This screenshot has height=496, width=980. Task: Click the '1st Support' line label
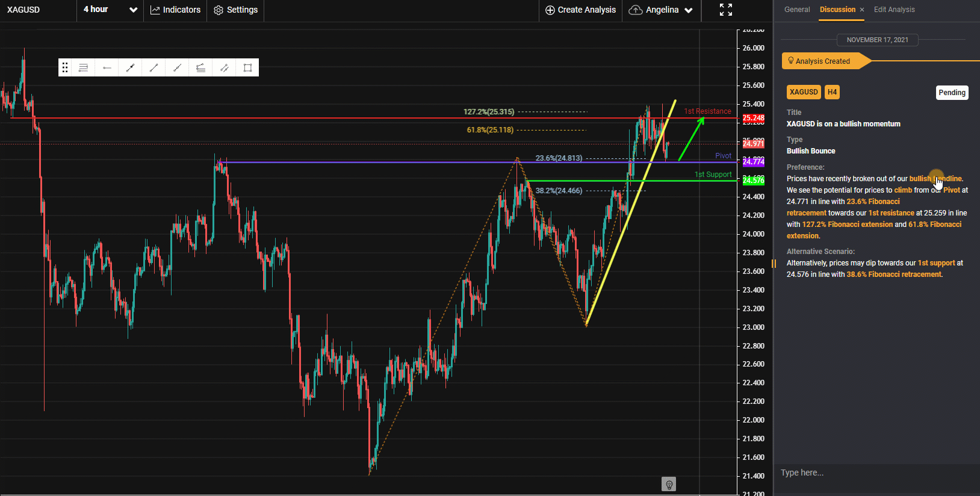click(x=713, y=175)
